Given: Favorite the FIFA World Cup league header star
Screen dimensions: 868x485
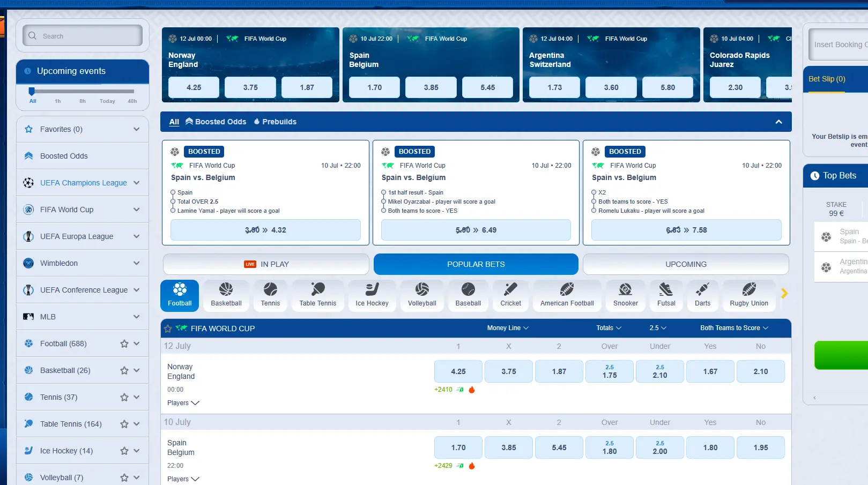Looking at the screenshot, I should [168, 329].
